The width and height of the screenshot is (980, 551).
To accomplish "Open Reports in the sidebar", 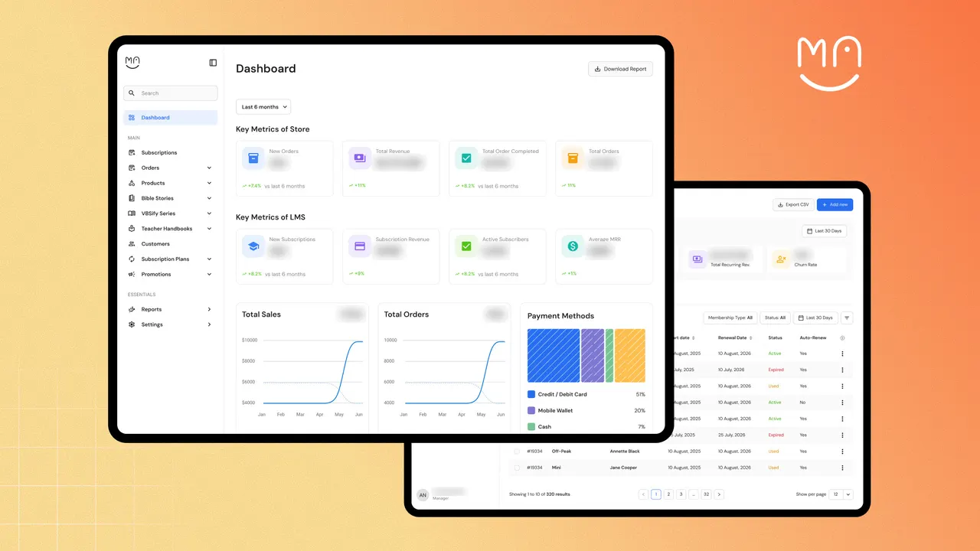I will click(171, 309).
